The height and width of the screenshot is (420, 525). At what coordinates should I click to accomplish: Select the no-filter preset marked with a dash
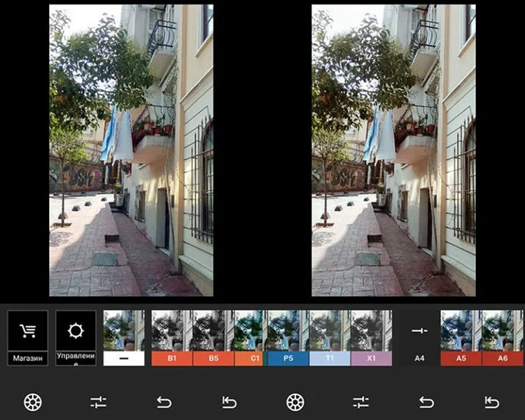click(124, 337)
